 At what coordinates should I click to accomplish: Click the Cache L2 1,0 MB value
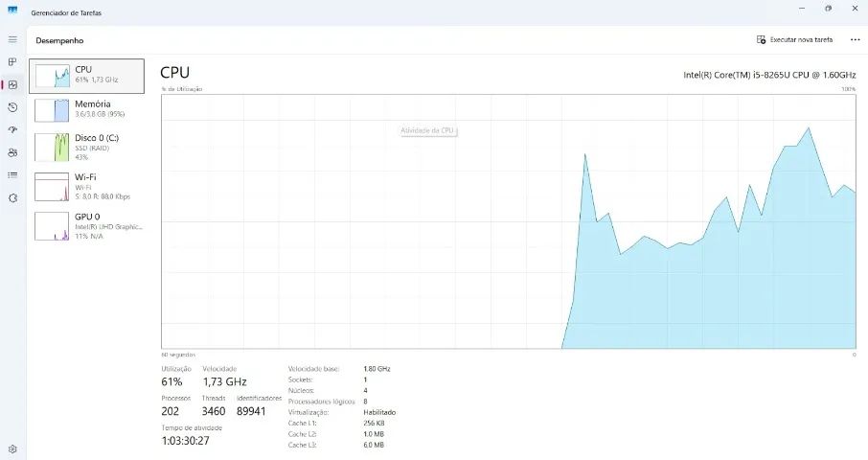tap(374, 434)
